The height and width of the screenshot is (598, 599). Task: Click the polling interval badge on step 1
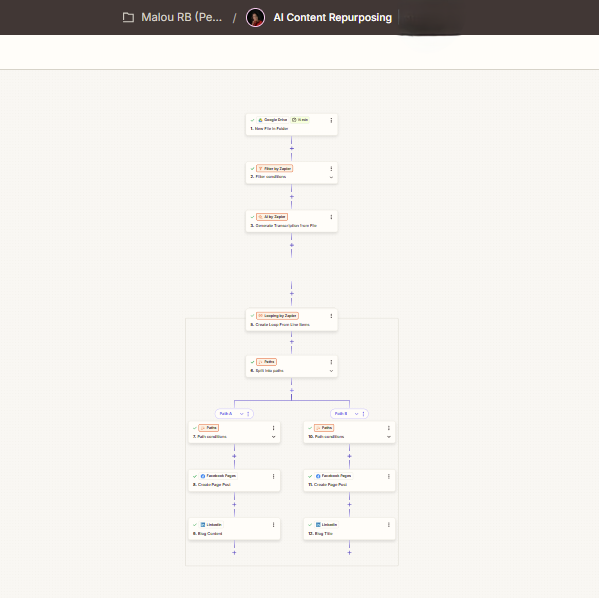click(300, 120)
